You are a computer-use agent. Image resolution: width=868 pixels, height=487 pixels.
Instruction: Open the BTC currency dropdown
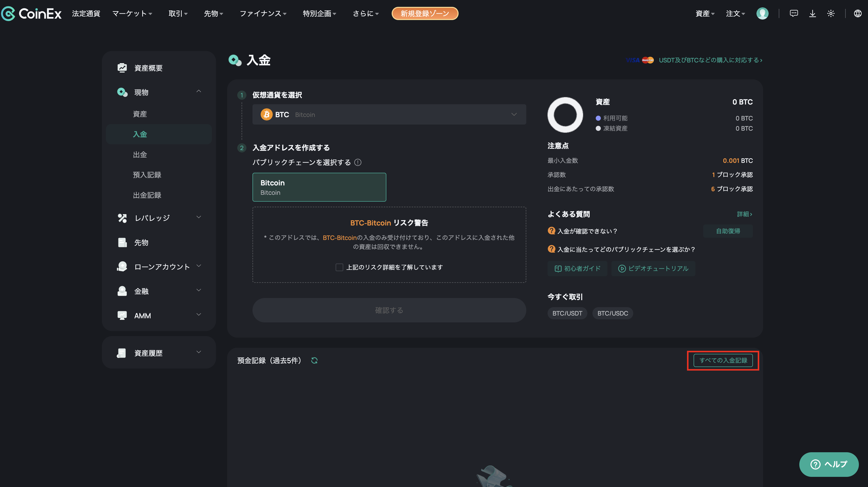[389, 114]
